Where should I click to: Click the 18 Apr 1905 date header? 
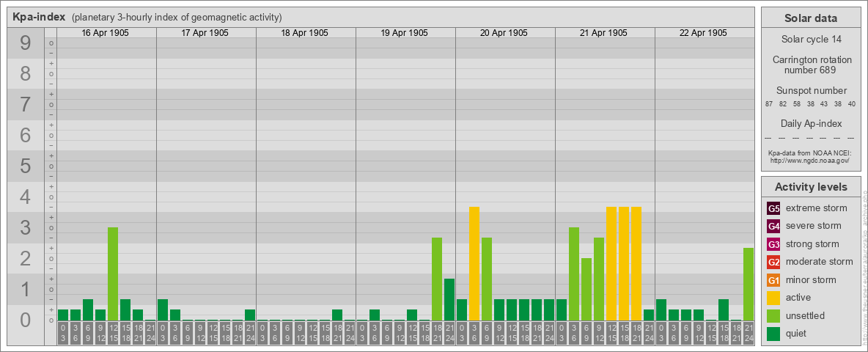pos(304,33)
